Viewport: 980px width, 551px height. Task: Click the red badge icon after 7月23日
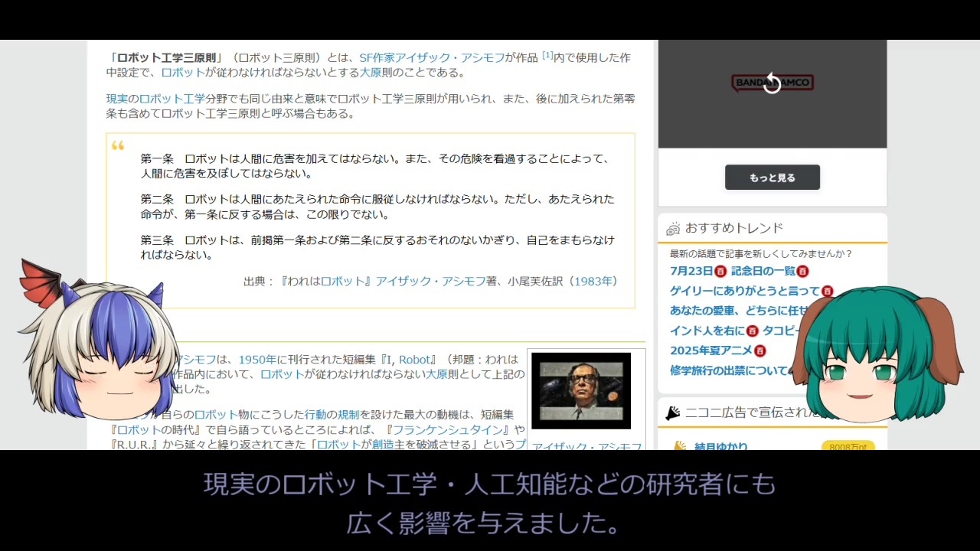pos(720,271)
